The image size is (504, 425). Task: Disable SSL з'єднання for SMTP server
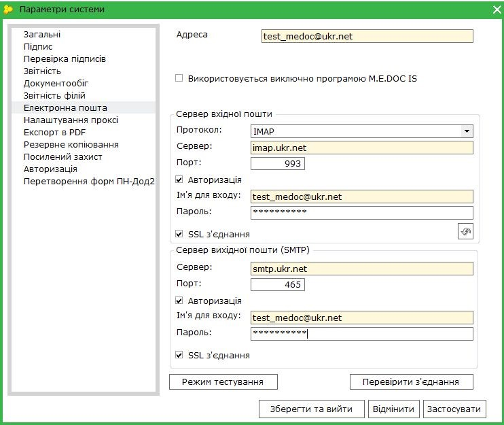click(179, 355)
